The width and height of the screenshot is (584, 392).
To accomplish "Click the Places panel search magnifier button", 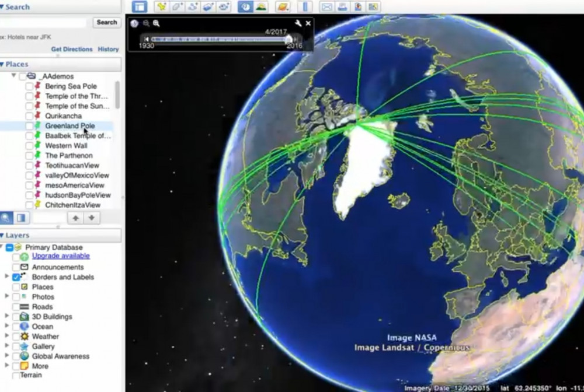I will [6, 218].
